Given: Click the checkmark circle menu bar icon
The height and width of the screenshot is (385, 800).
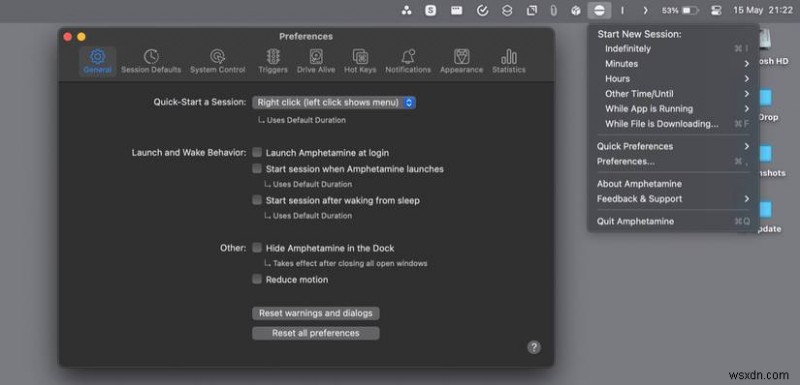Looking at the screenshot, I should 482,10.
